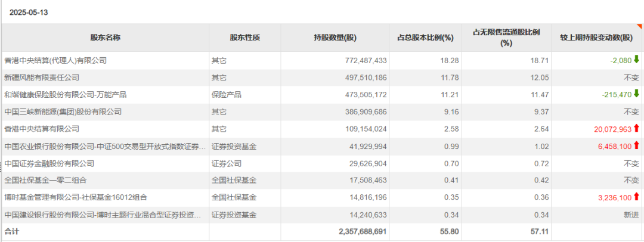Click total float ratio 57.11
This screenshot has height=242, width=644.
click(x=541, y=232)
